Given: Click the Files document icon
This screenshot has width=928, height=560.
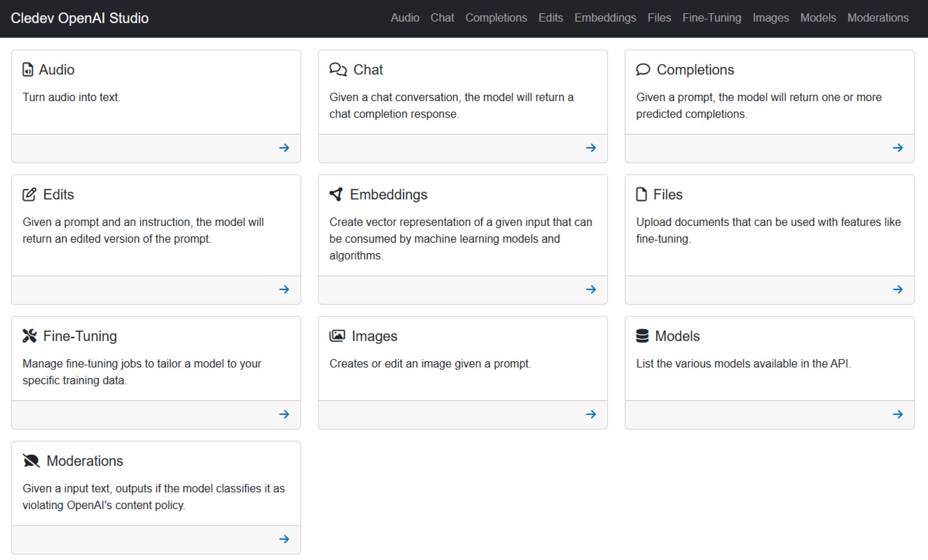Looking at the screenshot, I should tap(641, 194).
